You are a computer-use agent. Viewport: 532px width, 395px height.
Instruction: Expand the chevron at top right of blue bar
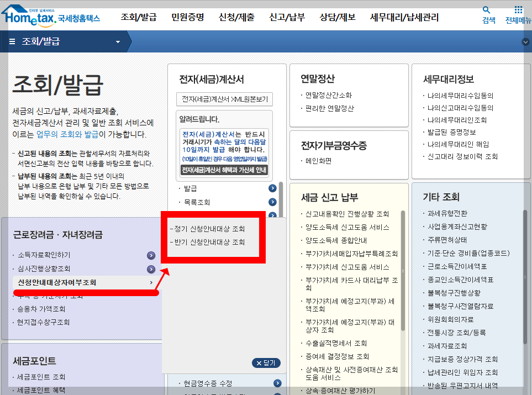point(524,41)
